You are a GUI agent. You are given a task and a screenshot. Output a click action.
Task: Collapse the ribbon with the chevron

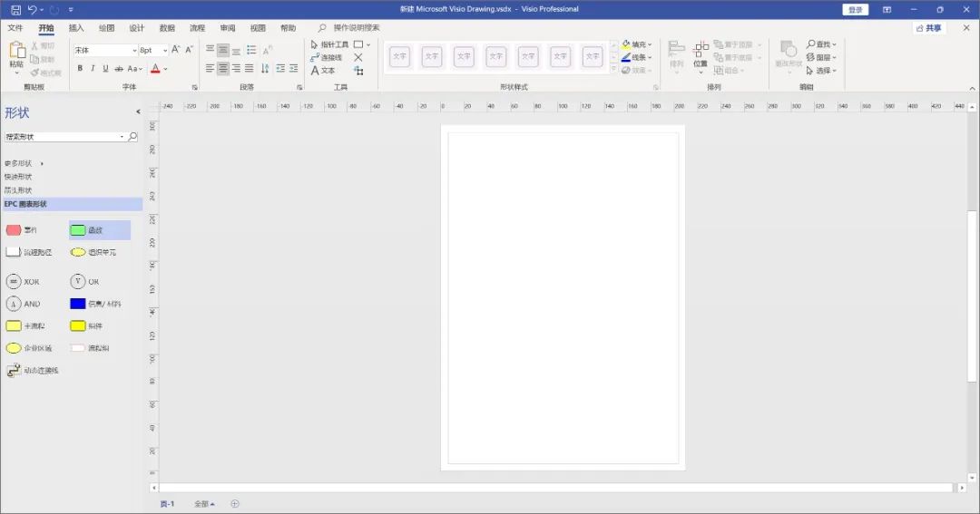972,89
